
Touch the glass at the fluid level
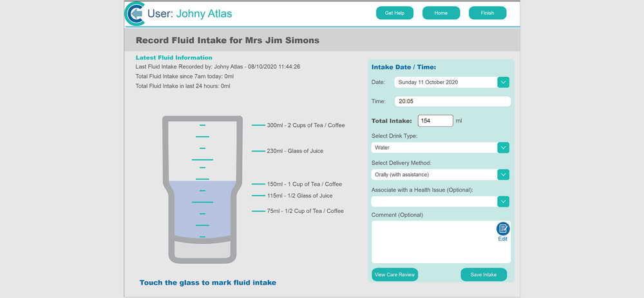(202, 181)
